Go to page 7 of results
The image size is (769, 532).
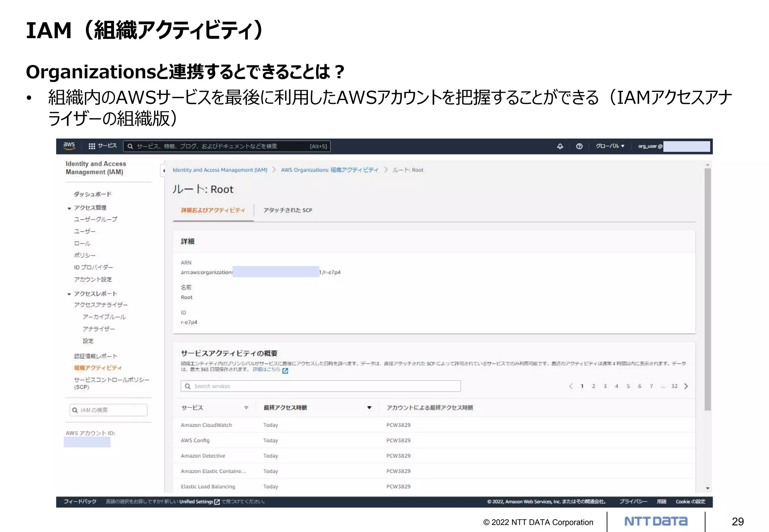(x=651, y=386)
